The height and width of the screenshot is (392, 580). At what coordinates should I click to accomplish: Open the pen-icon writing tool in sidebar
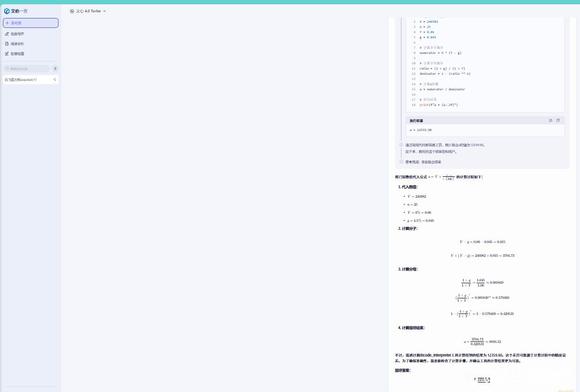(15, 34)
